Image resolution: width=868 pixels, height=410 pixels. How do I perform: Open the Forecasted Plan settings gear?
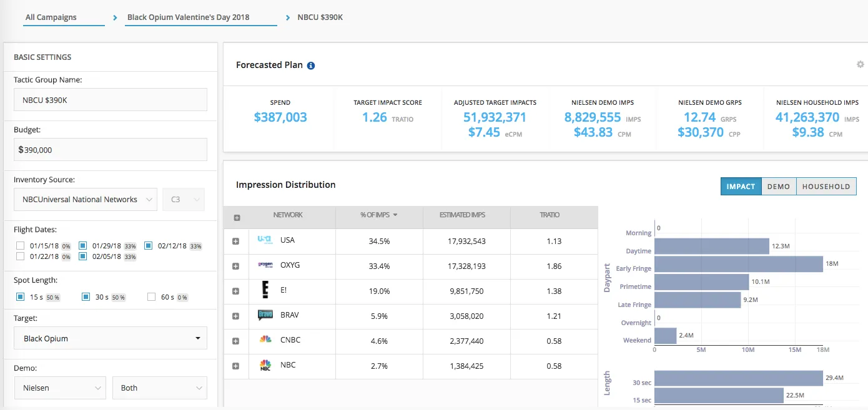click(861, 64)
